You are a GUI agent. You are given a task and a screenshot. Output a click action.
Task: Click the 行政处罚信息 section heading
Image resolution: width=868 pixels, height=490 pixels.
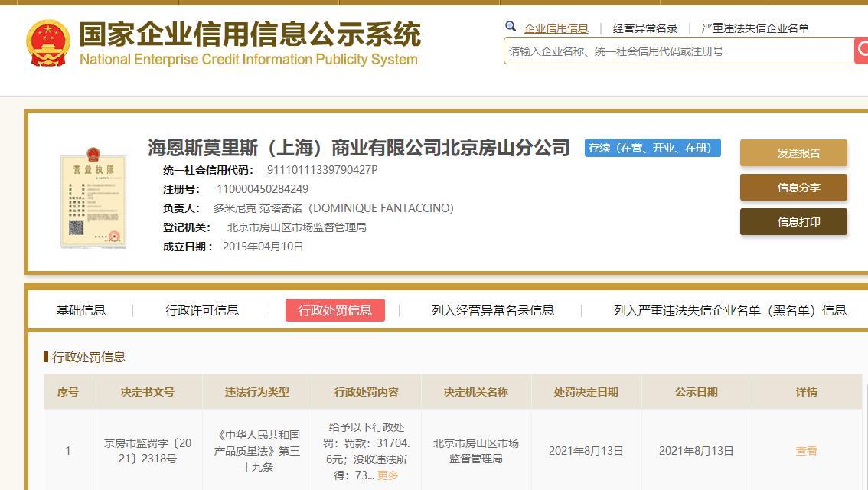coord(89,357)
